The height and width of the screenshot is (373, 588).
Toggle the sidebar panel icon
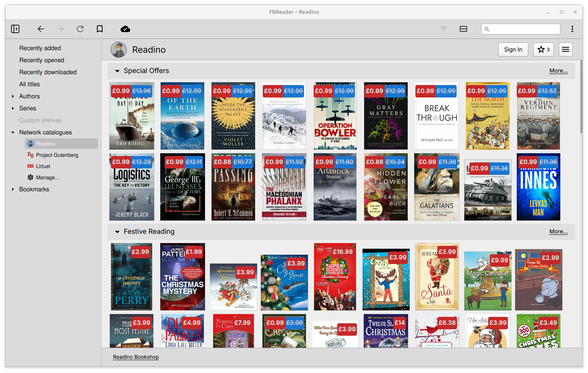click(15, 29)
